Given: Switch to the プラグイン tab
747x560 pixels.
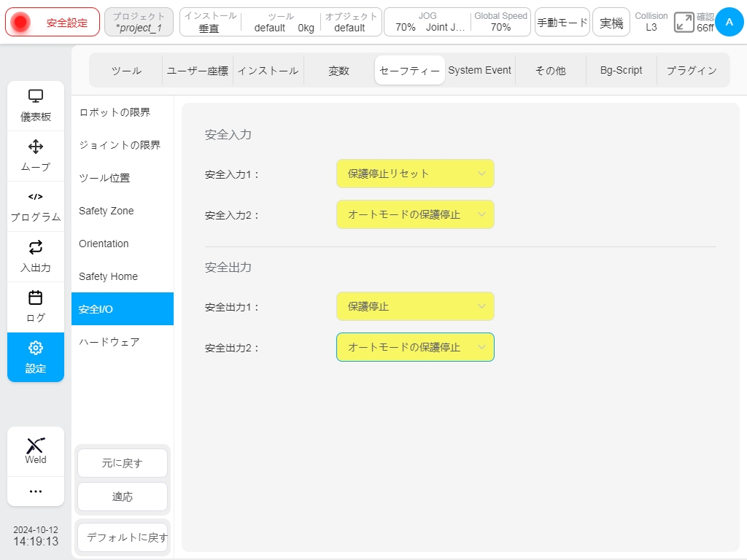Looking at the screenshot, I should tap(692, 71).
